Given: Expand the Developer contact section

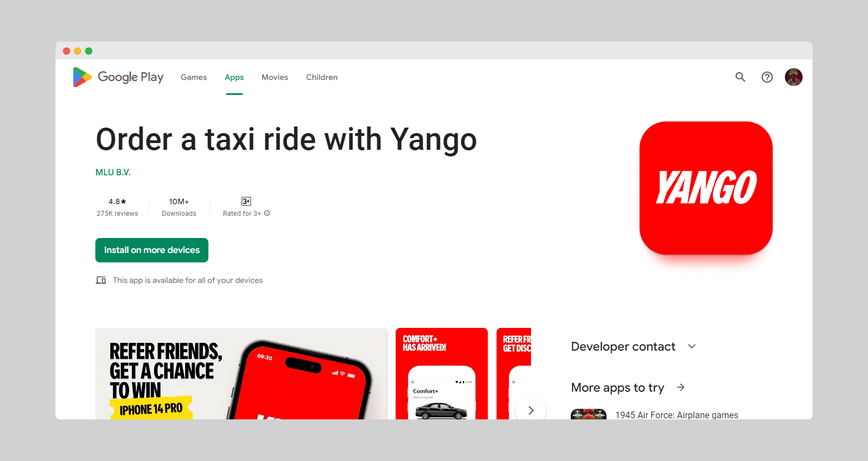Looking at the screenshot, I should tap(692, 346).
